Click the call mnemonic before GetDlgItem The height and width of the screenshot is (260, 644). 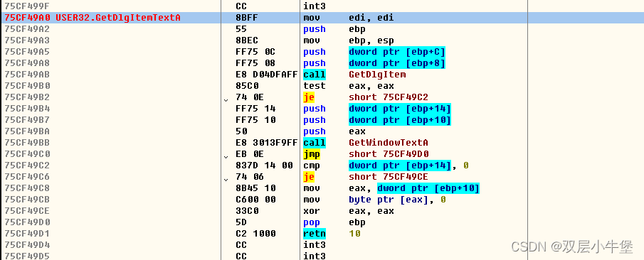(x=315, y=75)
